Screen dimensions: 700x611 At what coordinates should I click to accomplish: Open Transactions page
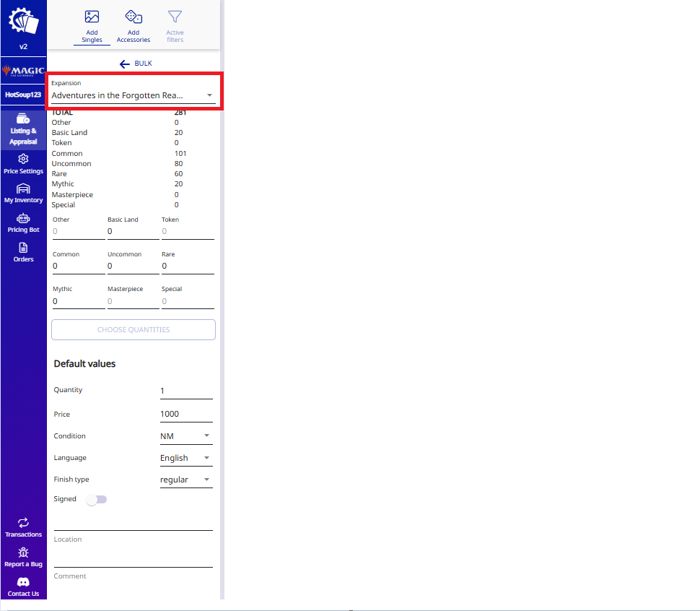tap(23, 527)
